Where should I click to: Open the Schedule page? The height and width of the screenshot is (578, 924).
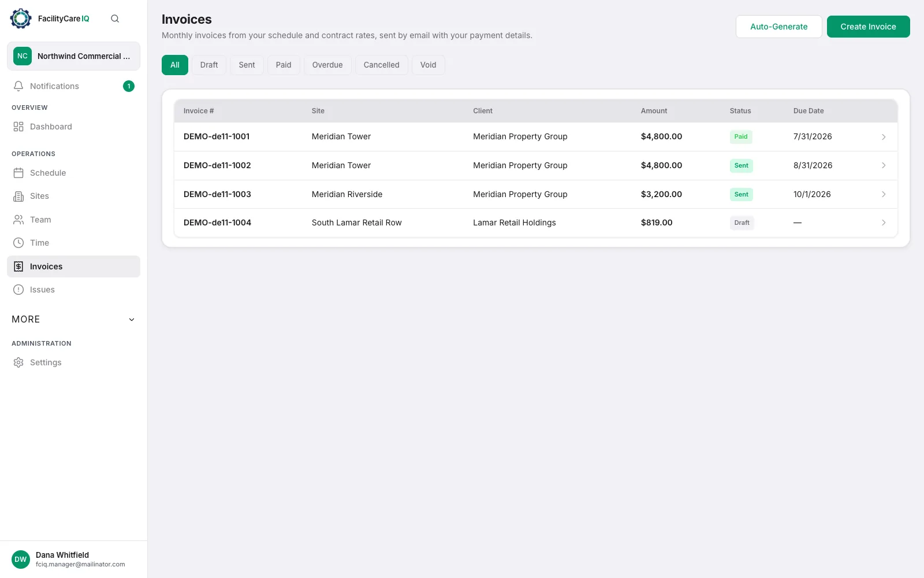[x=73, y=173]
